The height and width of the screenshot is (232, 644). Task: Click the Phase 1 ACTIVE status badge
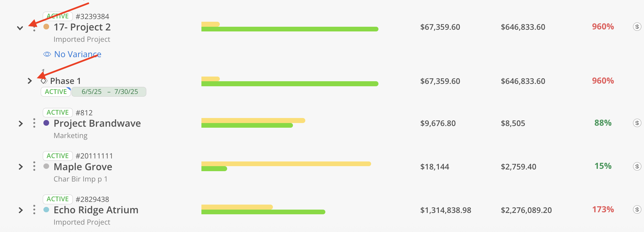point(56,92)
